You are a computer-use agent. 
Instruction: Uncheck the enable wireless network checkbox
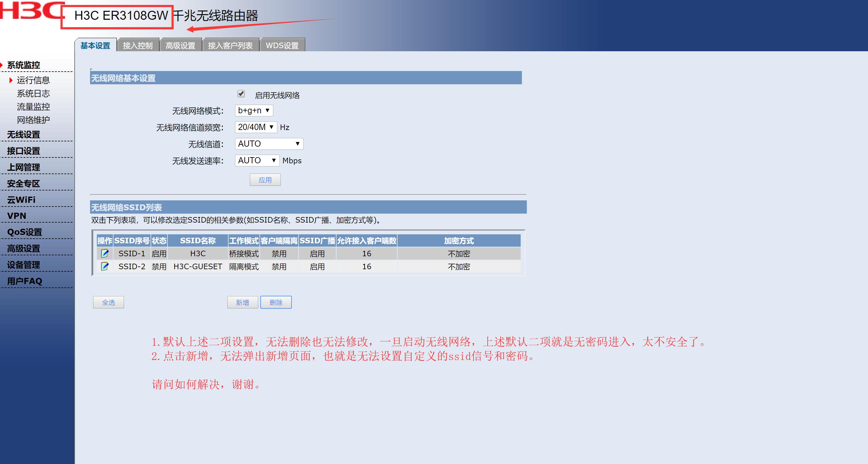coord(241,94)
